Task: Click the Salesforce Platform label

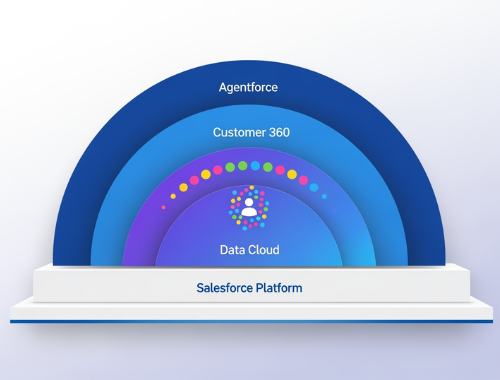Action: point(249,288)
